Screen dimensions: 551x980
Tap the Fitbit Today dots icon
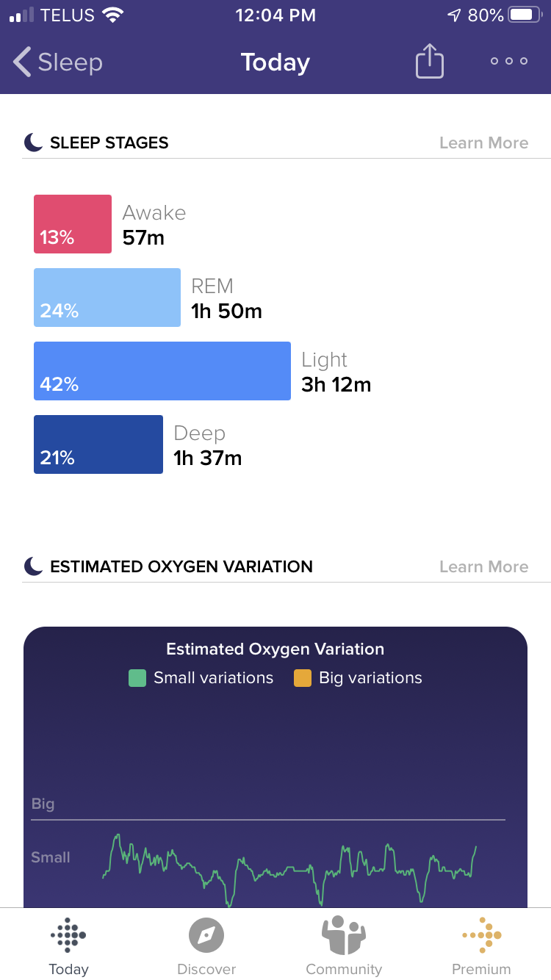tap(68, 934)
